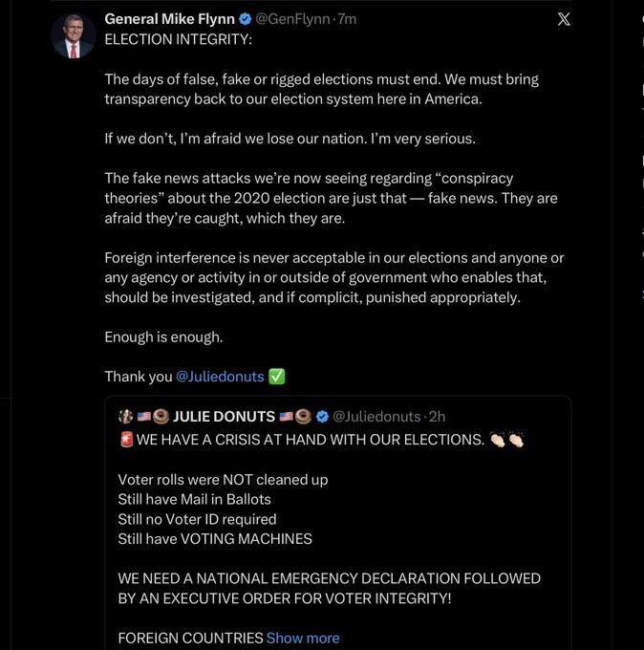Click the @Juliedonuts handle in quoted post header
Viewport: 644px width, 650px height.
point(378,417)
